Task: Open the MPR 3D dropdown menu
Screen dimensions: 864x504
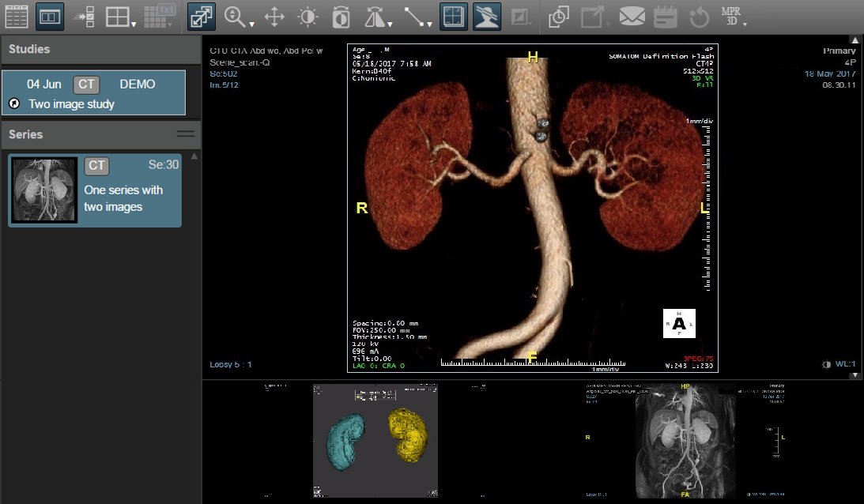Action: pos(734,17)
